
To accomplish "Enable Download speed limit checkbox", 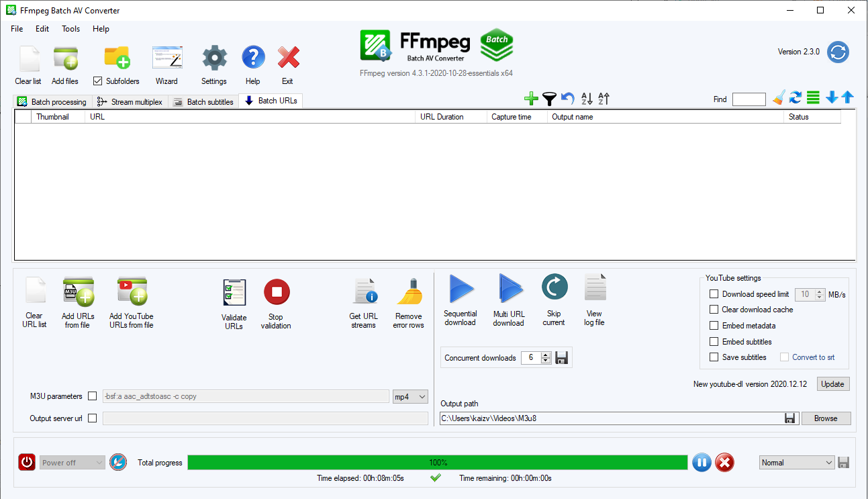I will [714, 294].
